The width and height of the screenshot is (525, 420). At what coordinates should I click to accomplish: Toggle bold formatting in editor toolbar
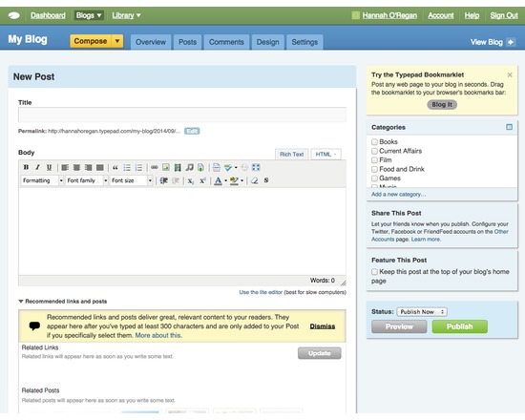(x=26, y=167)
